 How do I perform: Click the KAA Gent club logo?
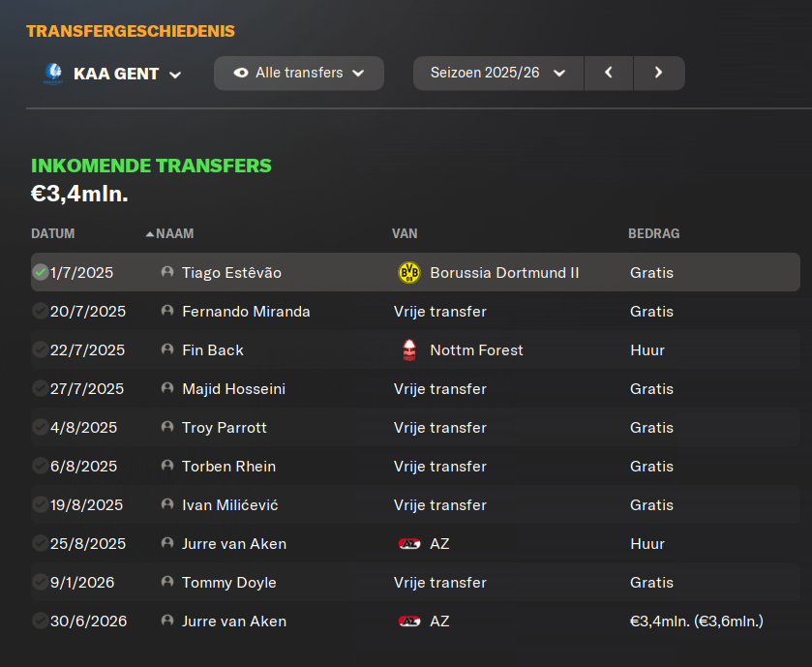pos(53,73)
